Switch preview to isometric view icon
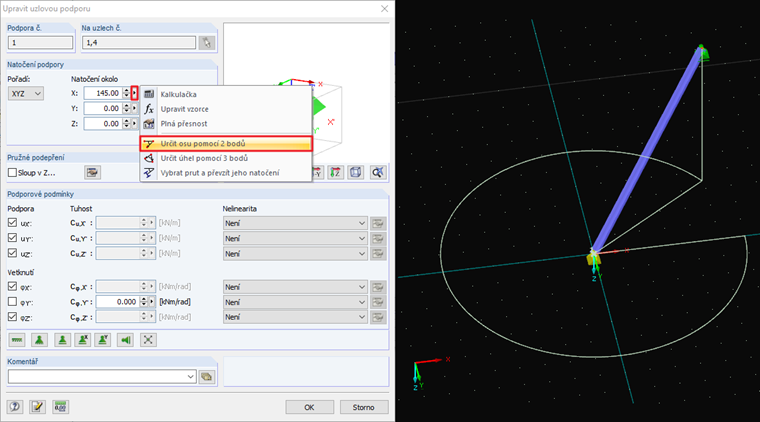The height and width of the screenshot is (422, 760). coord(356,172)
